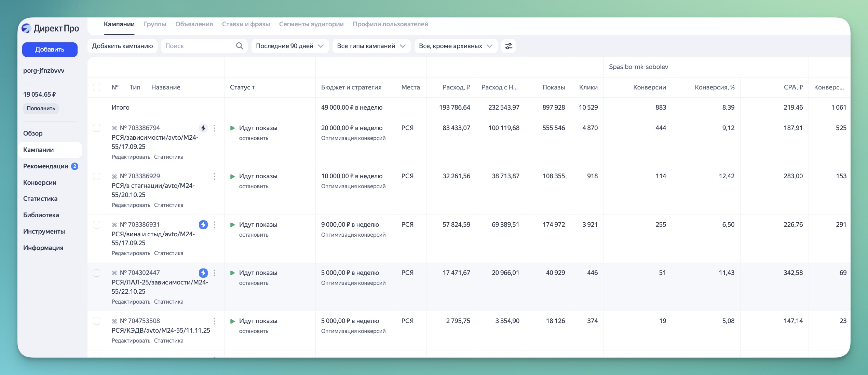Open Рекомендации in the sidebar

46,166
